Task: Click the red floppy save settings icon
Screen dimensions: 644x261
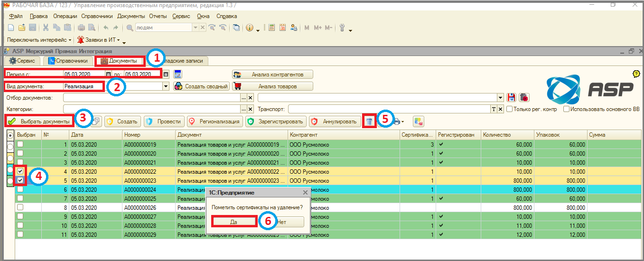Action: (512, 97)
